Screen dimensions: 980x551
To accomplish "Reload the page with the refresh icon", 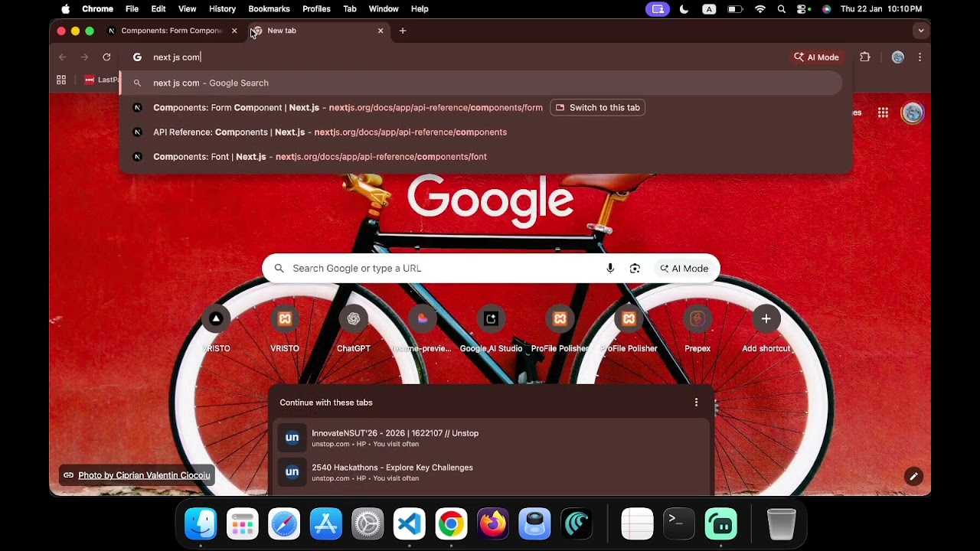I will click(x=106, y=57).
